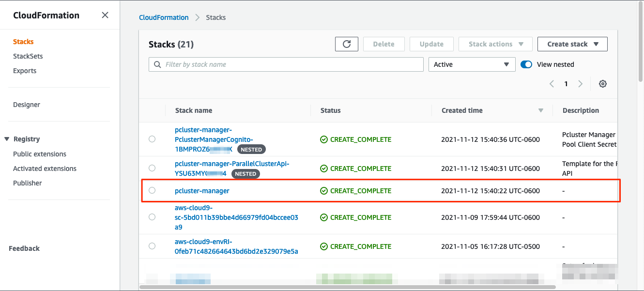Open Stacks in the sidebar
Viewport: 644px width, 291px height.
tap(23, 42)
